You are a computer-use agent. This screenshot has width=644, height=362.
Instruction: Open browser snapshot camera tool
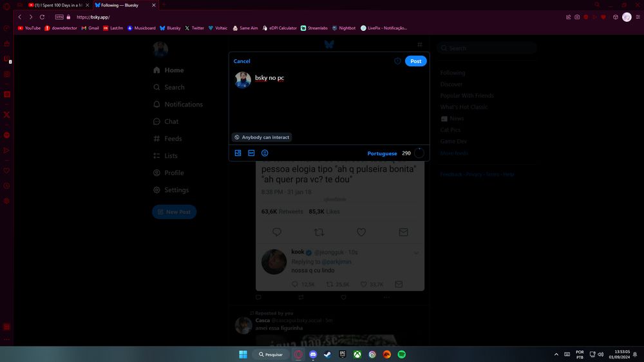click(577, 17)
